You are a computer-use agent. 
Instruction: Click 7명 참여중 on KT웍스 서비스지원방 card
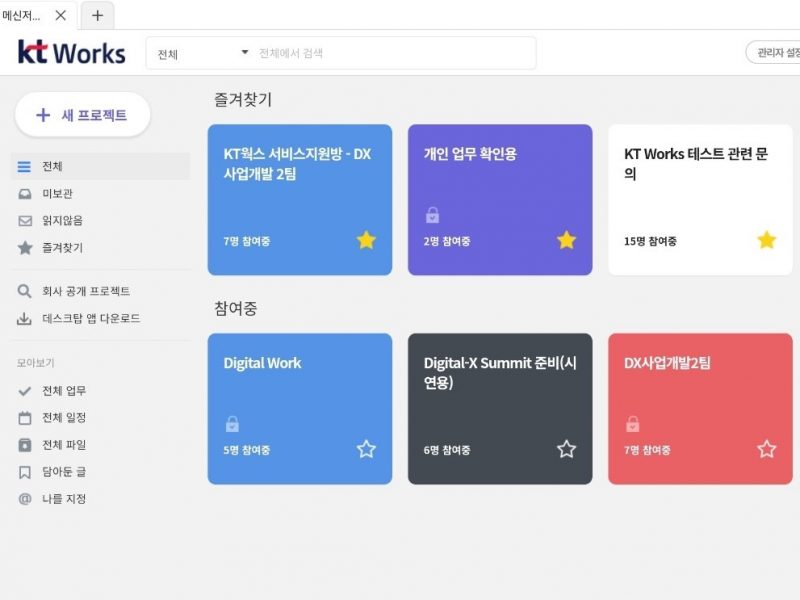click(x=246, y=241)
